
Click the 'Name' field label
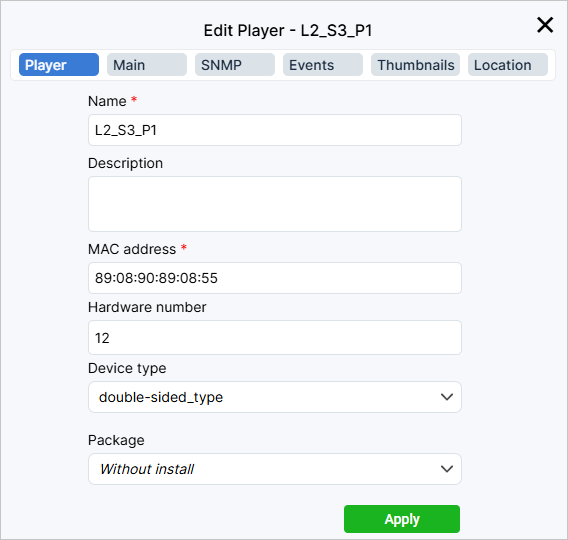click(107, 101)
